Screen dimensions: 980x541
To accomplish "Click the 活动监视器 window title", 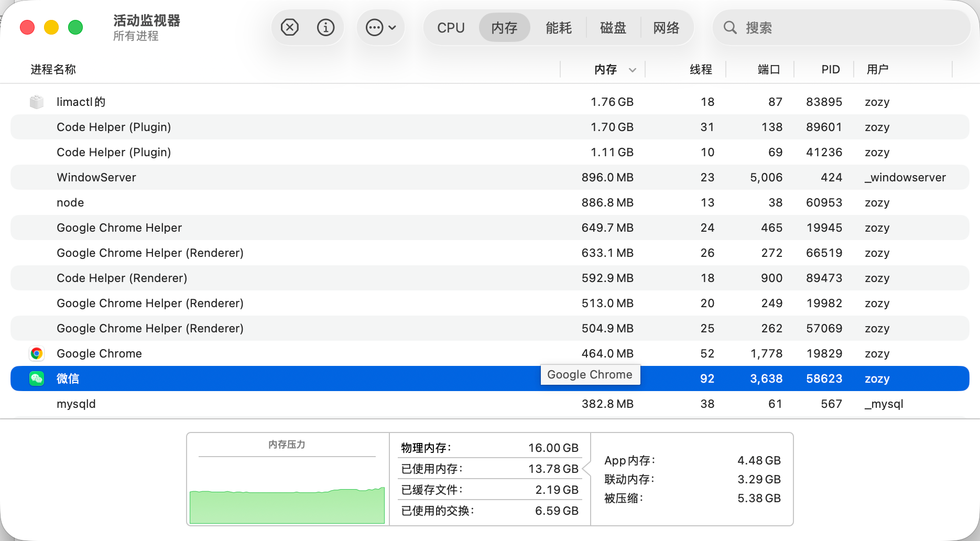I will (147, 20).
